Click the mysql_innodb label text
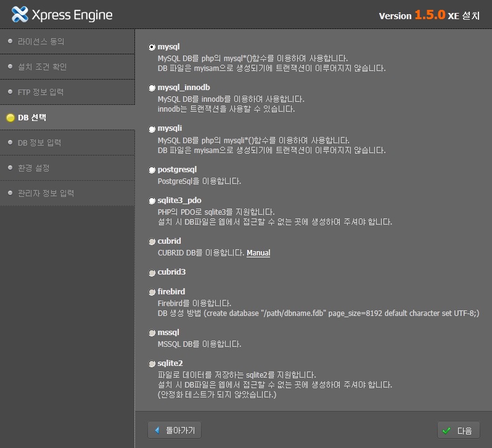 [x=184, y=87]
